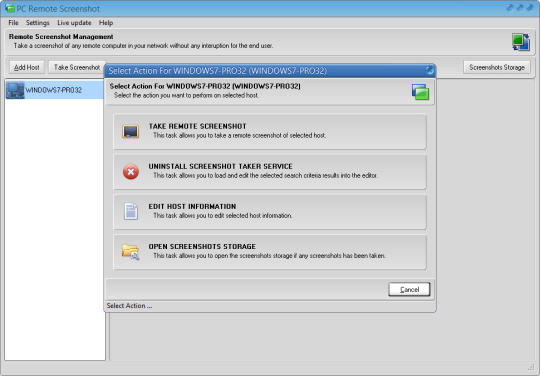
Task: Click the Take Remote Screenshot monitor icon
Action: coord(131,132)
